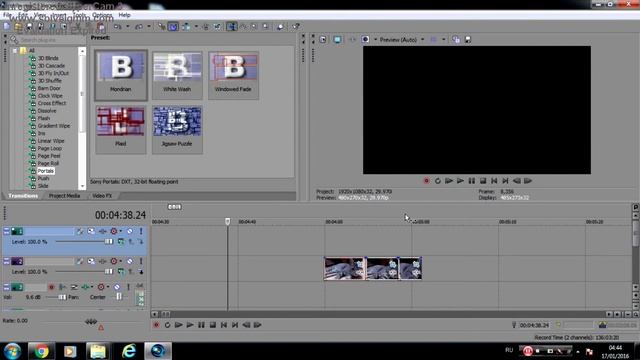Click the What's This Help icon
Viewport: 640px width, 360px height.
(x=296, y=27)
